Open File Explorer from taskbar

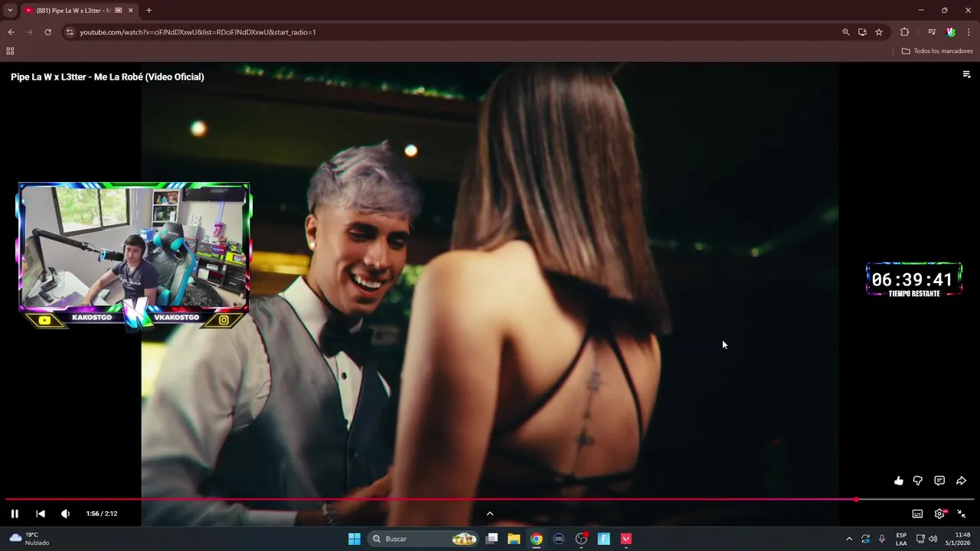[514, 539]
